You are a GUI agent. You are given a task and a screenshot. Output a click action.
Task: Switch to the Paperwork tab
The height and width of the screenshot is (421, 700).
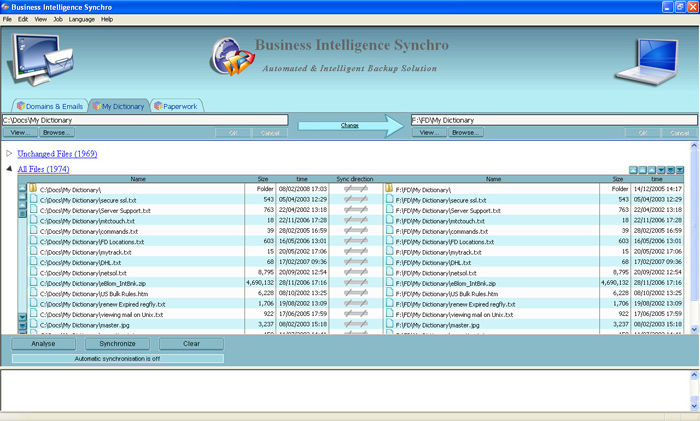click(176, 106)
